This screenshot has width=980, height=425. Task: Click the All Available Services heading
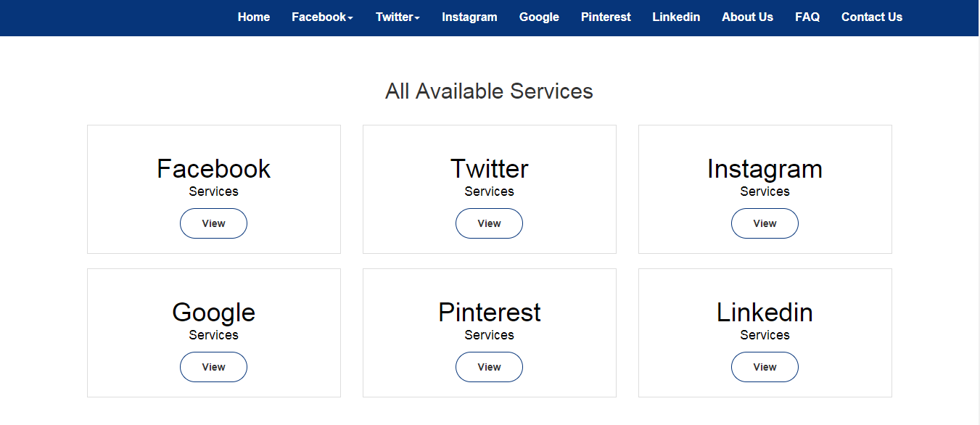489,91
